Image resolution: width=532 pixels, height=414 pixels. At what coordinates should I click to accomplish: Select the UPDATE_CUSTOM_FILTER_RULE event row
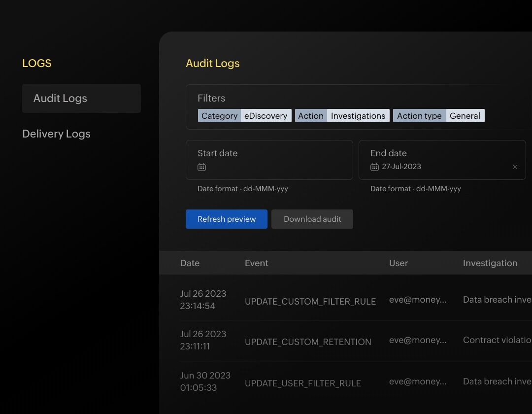click(310, 301)
